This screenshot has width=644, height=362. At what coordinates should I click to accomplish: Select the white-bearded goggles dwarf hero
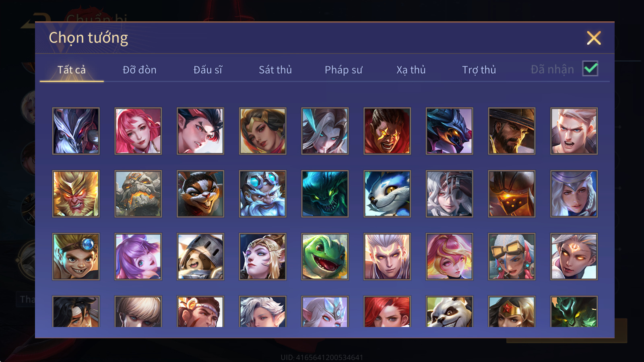pyautogui.click(x=262, y=193)
